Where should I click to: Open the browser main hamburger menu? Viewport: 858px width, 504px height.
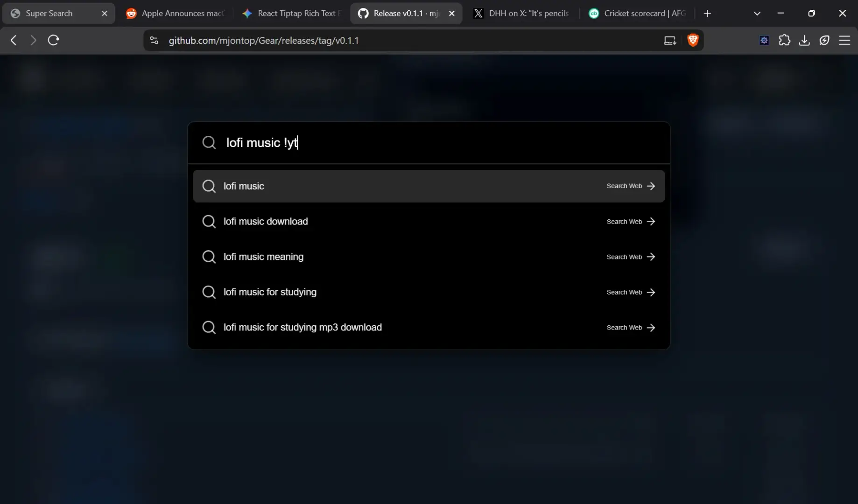(x=844, y=41)
